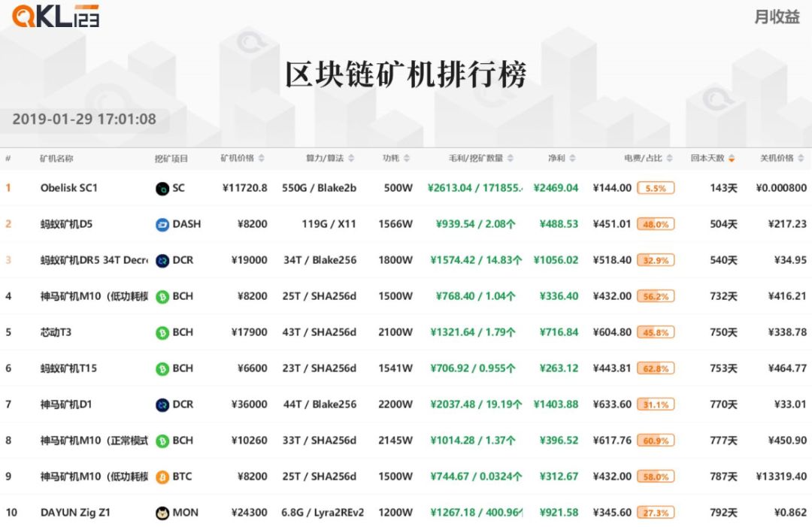
Task: Click the SC coin icon for Obelisk SC1
Action: click(162, 189)
